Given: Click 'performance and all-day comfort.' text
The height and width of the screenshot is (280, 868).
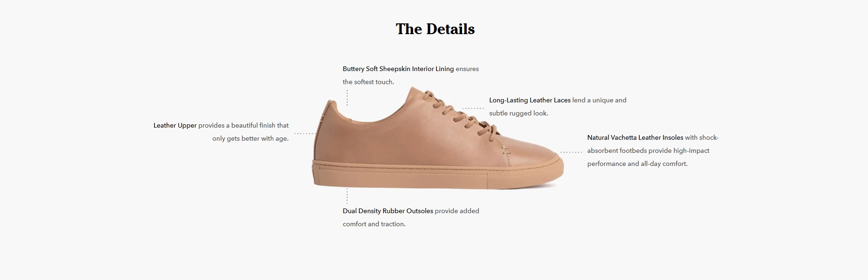Looking at the screenshot, I should point(637,164).
